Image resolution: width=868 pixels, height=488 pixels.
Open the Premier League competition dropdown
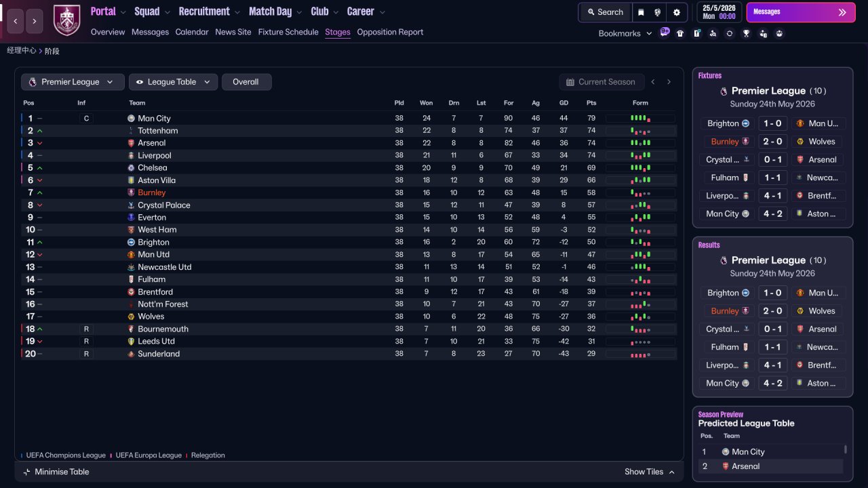point(73,82)
